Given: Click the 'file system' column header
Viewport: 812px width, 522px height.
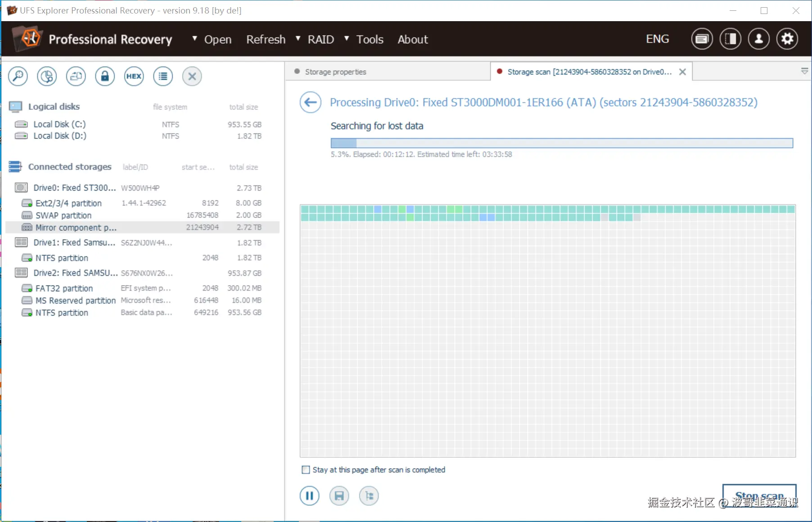Looking at the screenshot, I should click(170, 107).
